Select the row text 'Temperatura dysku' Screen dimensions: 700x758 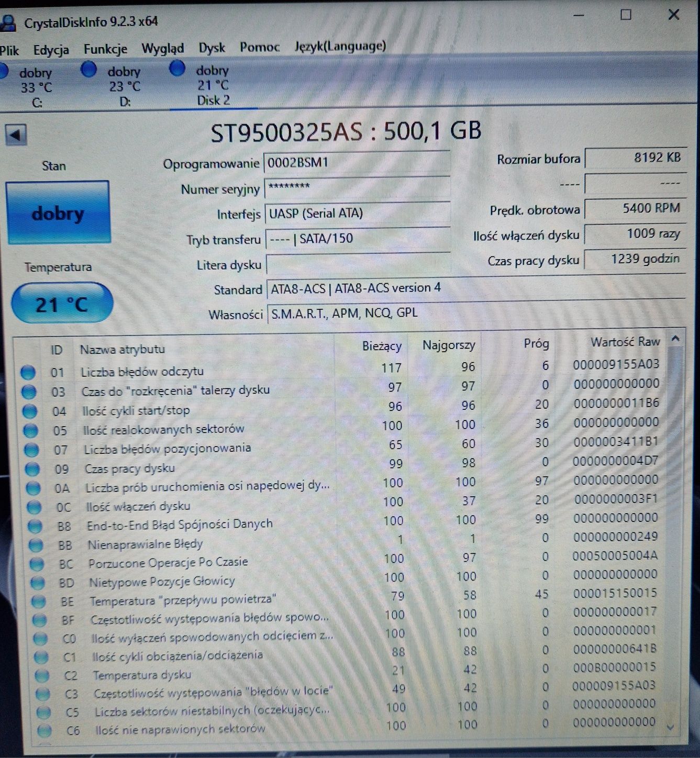click(x=142, y=675)
